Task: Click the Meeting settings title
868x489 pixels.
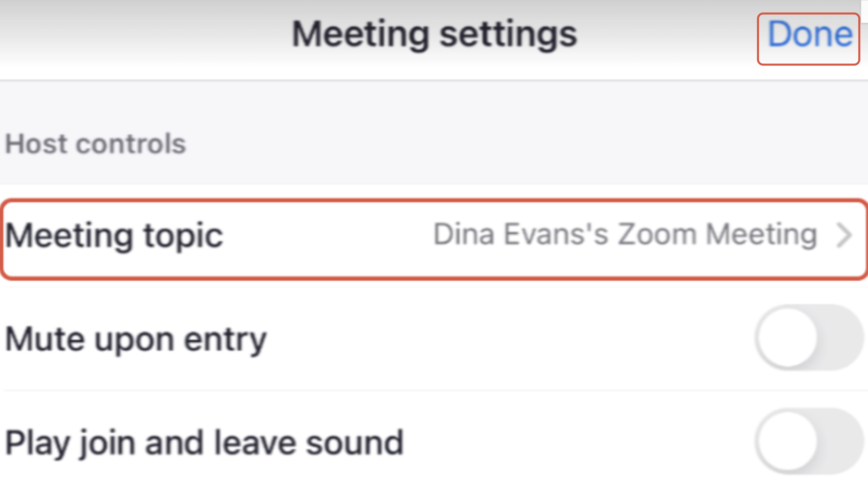Action: pos(434,35)
